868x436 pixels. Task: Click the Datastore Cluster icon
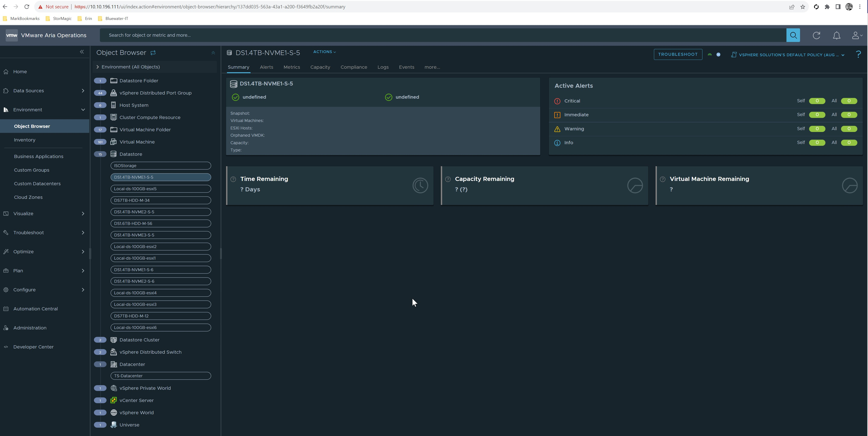pos(113,340)
